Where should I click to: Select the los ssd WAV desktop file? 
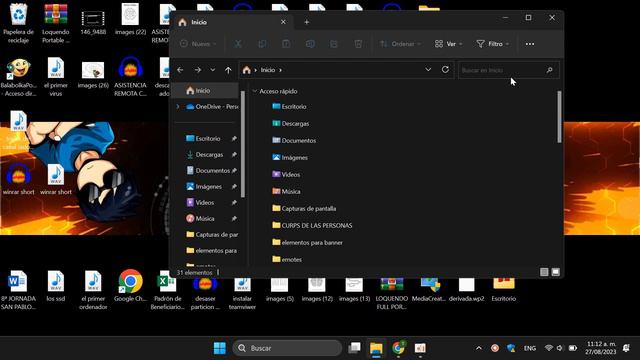[x=56, y=286]
